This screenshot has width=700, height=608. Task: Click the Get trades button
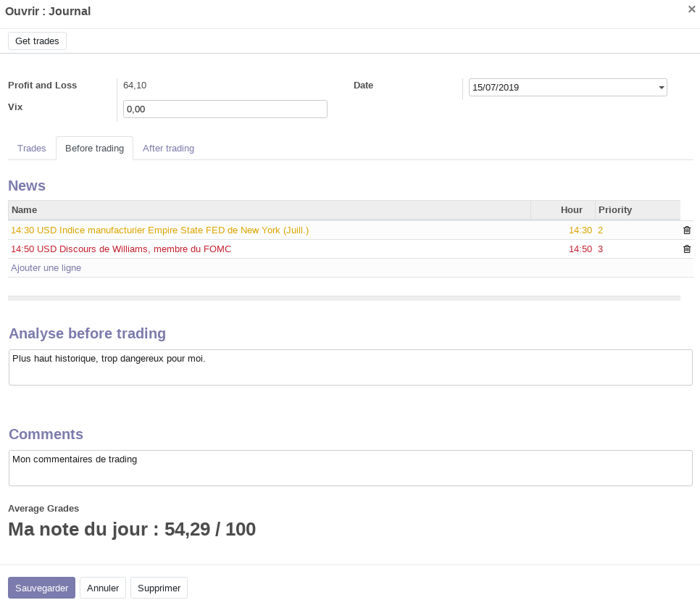(x=37, y=41)
